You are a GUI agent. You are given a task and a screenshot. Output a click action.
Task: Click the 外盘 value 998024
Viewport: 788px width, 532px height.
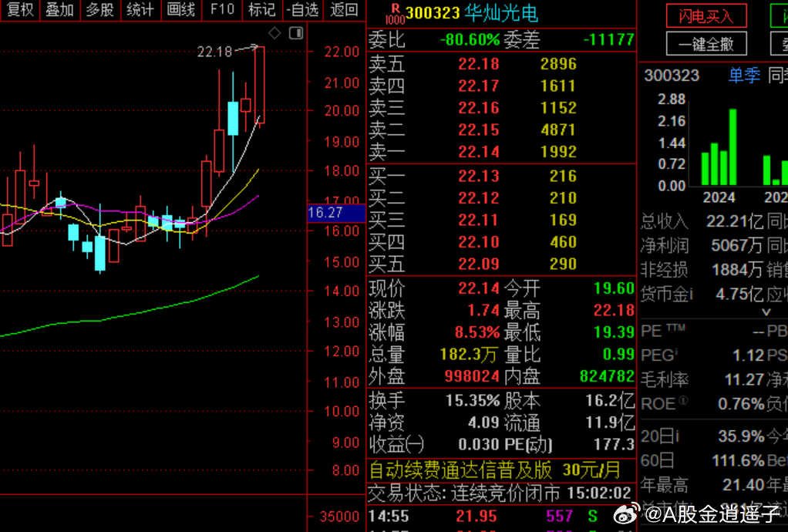coord(472,376)
